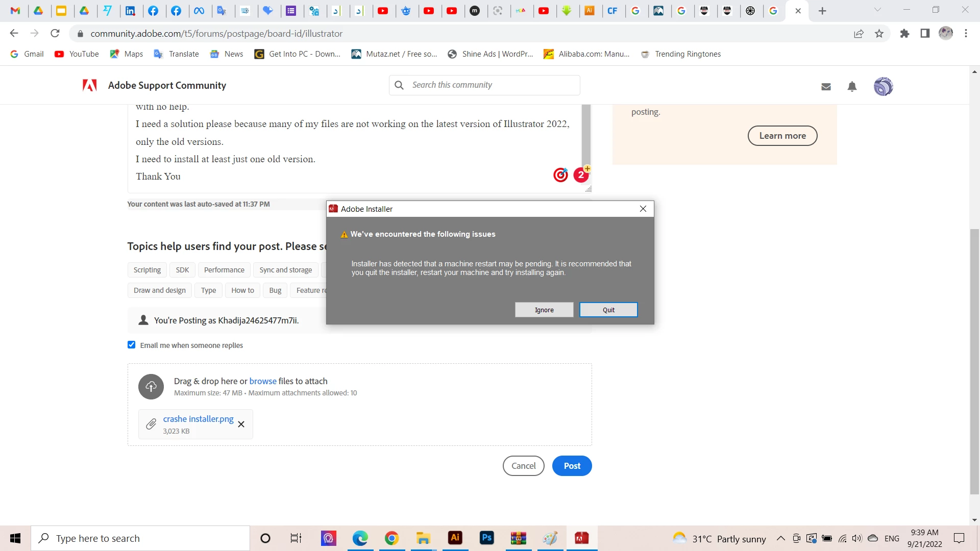This screenshot has width=980, height=551.
Task: Open Illustrator from the Windows taskbar
Action: point(455,538)
